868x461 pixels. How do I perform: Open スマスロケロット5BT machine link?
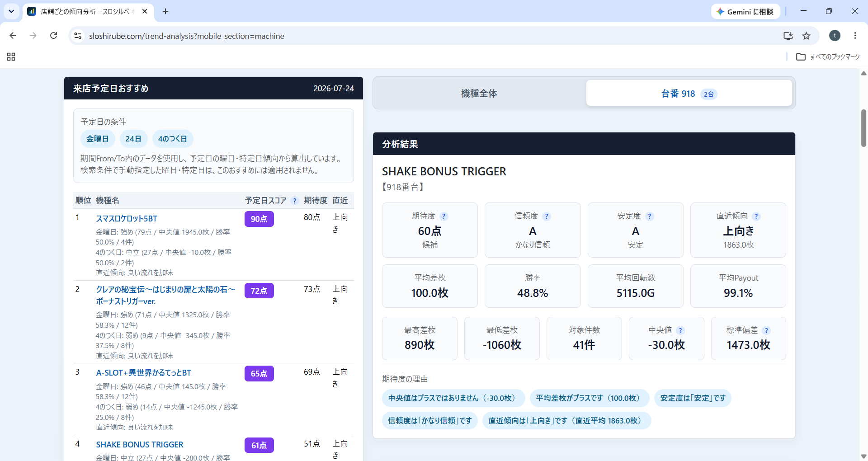[127, 219]
